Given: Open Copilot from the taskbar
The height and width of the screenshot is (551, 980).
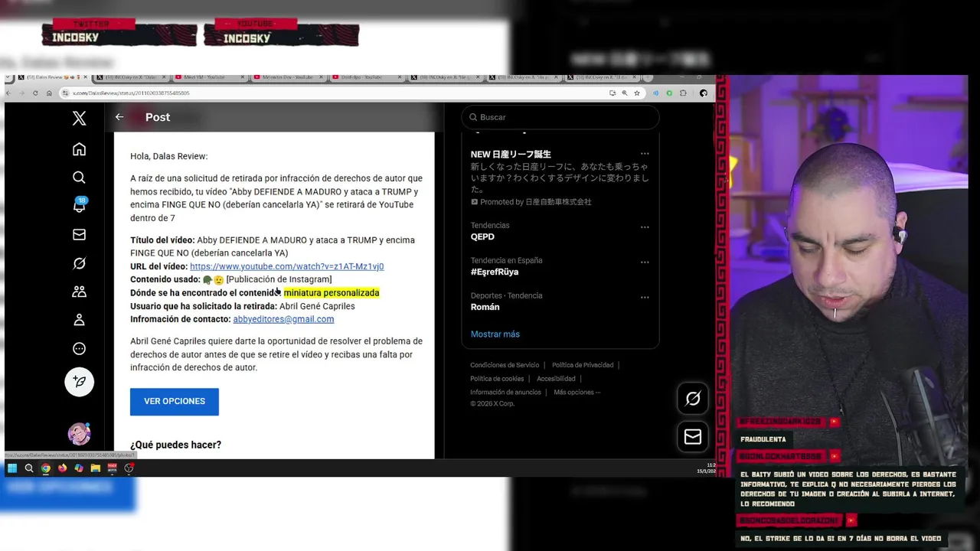Looking at the screenshot, I should point(79,468).
